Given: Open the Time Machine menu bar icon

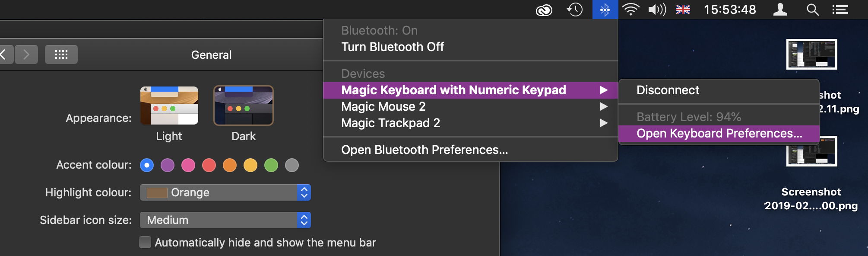Looking at the screenshot, I should point(575,10).
